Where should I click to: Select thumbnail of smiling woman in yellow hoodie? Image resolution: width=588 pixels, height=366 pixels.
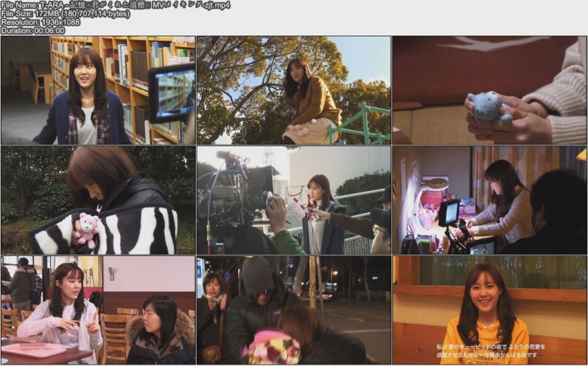[x=490, y=310]
